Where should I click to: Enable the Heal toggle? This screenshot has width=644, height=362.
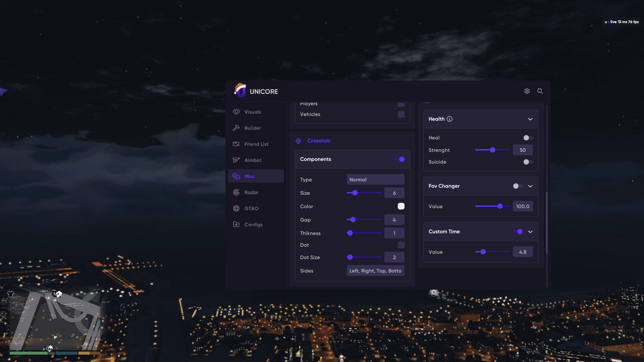click(528, 138)
